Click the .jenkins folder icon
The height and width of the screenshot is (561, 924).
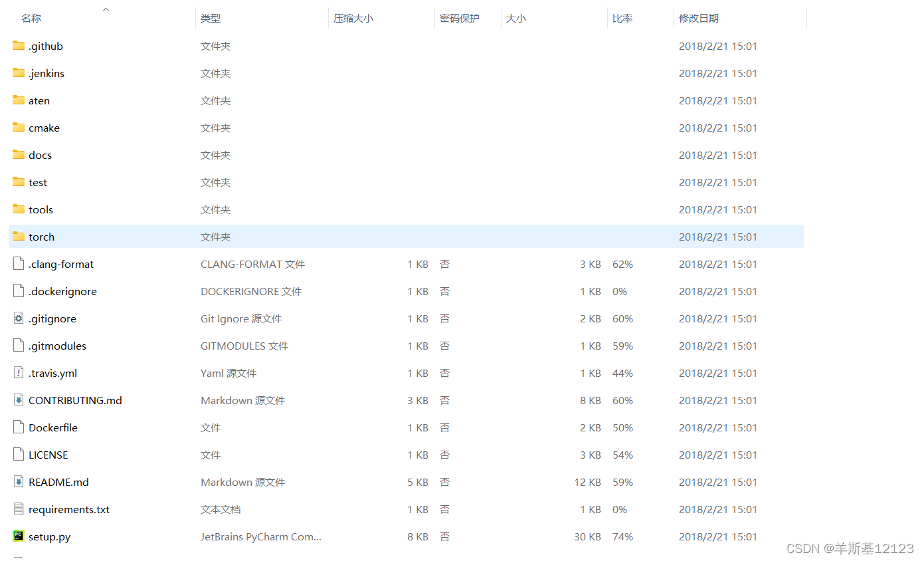tap(19, 73)
